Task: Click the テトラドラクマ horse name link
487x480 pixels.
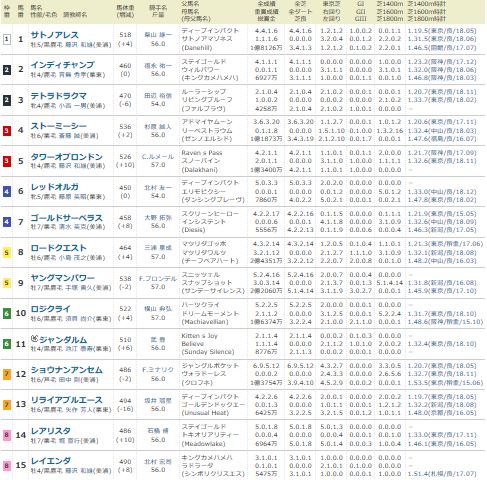Action: [x=59, y=96]
